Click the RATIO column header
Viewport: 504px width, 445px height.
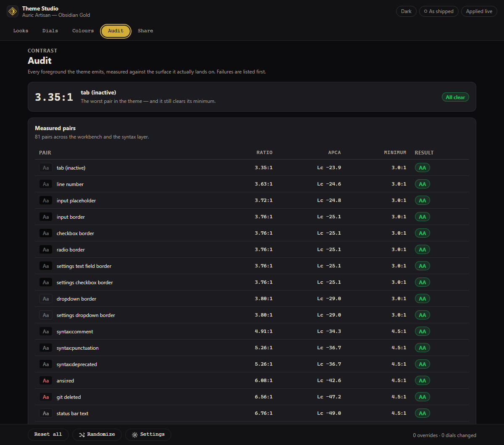coord(265,152)
